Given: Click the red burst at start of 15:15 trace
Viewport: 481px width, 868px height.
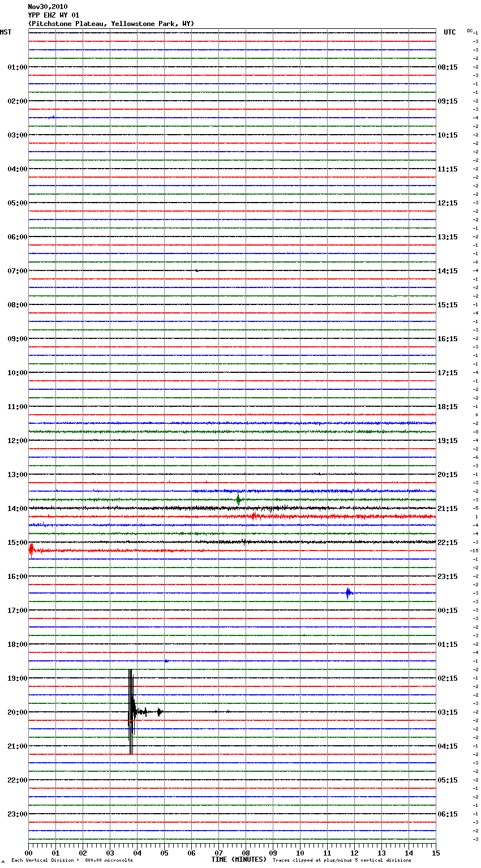Looking at the screenshot, I should coord(31,549).
